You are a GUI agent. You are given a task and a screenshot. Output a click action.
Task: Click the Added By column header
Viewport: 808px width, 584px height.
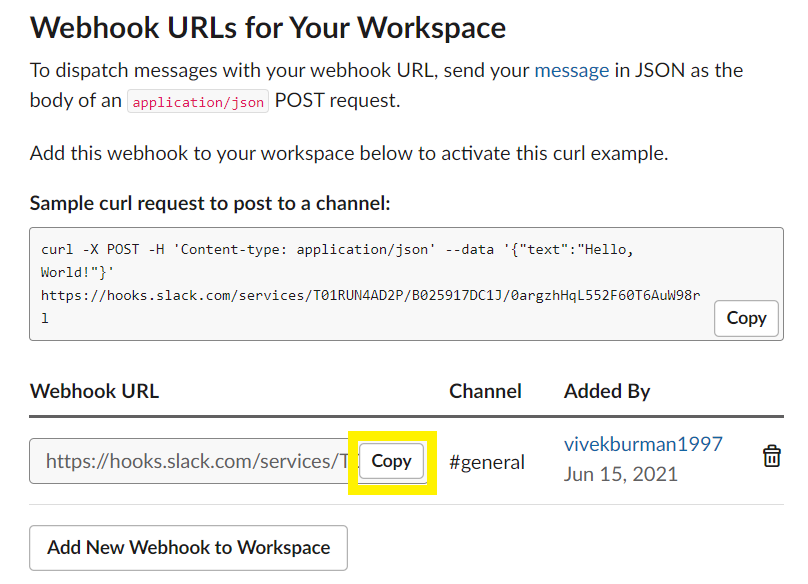607,391
